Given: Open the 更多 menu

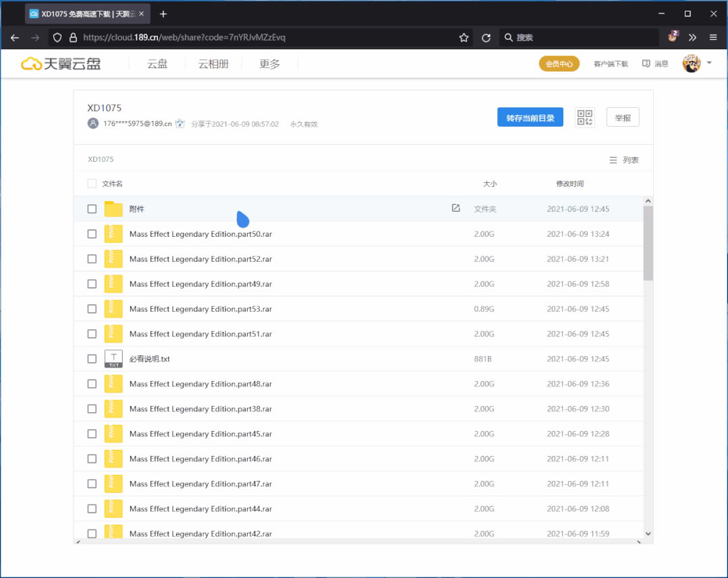Looking at the screenshot, I should tap(270, 63).
